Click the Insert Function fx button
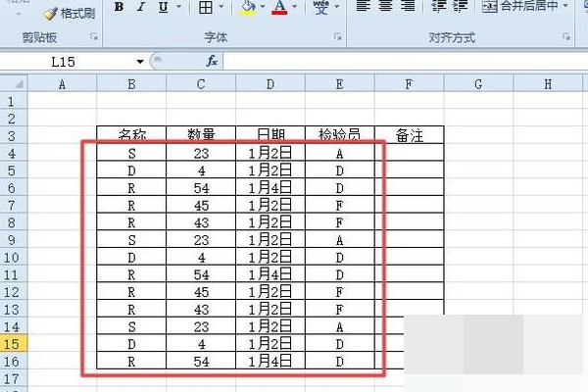Screen dimensions: 588x392 pos(212,61)
